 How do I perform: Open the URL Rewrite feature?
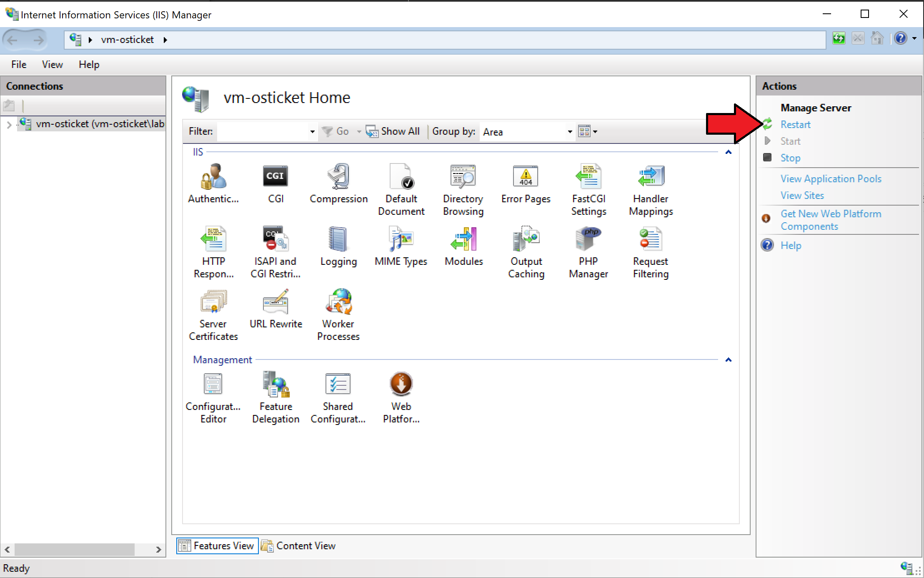275,309
